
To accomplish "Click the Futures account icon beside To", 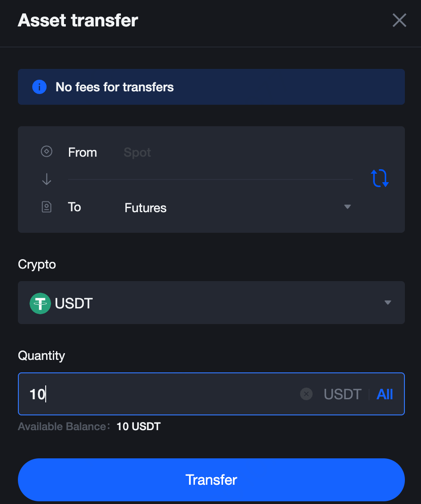I will tap(47, 207).
